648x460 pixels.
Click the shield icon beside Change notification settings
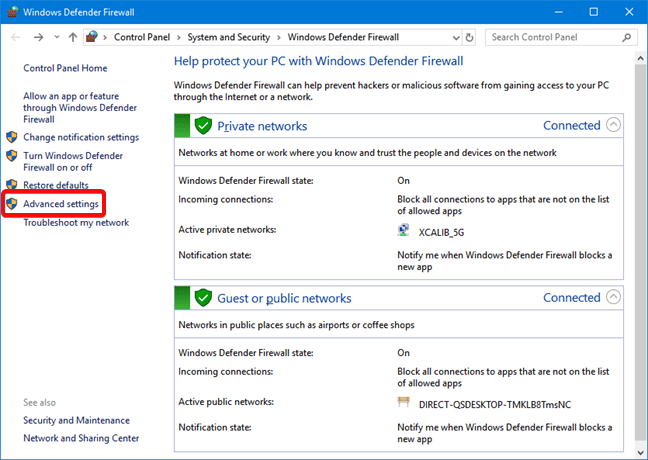(12, 137)
